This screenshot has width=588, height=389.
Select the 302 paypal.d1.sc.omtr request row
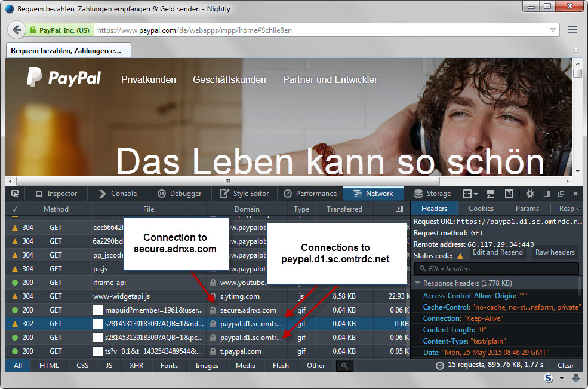(208, 324)
